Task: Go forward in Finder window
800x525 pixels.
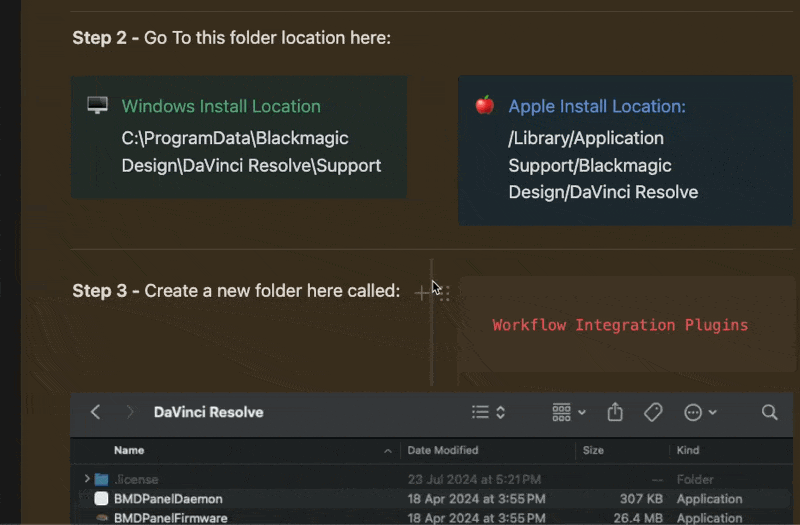Action: [130, 412]
